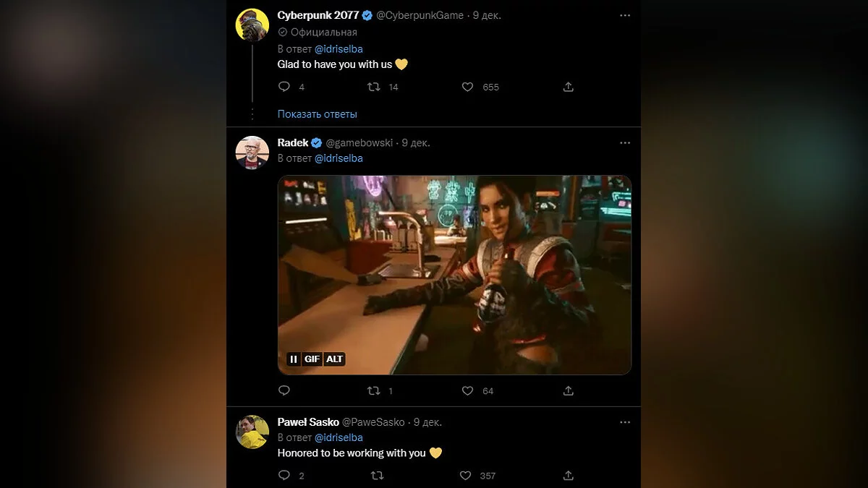Retweet Radek's GIF tweet

[374, 390]
